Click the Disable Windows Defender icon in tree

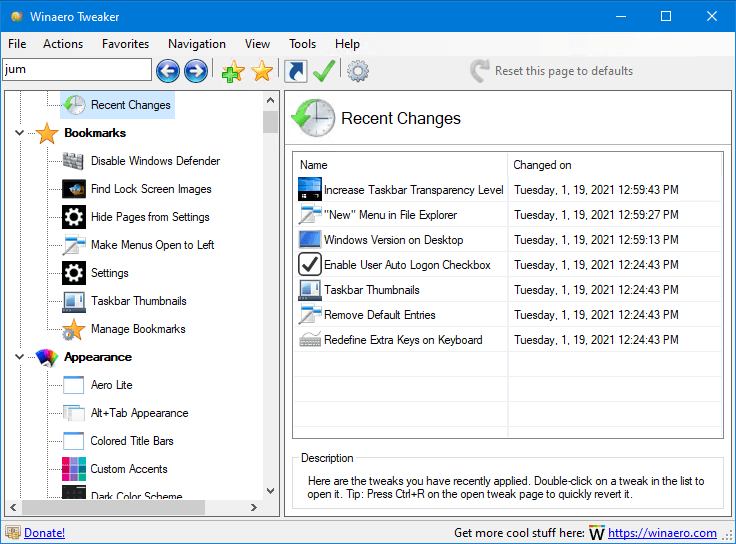point(73,161)
